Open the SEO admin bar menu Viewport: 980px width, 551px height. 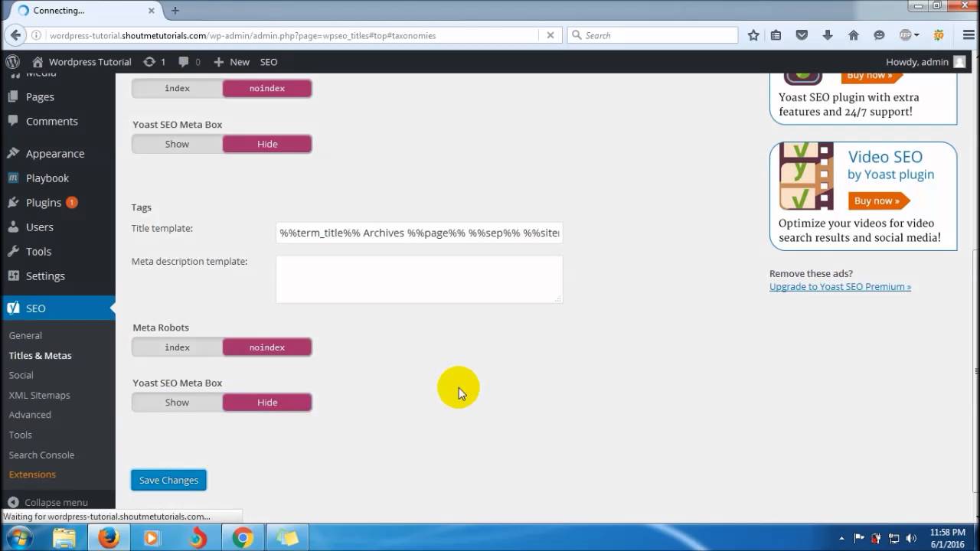pos(269,62)
